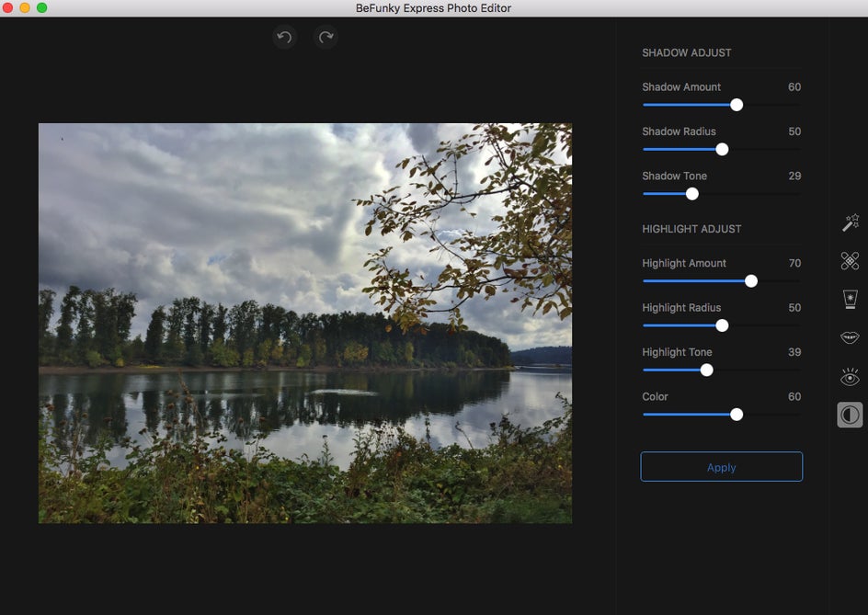Click the Highlight Tone value 39

(794, 352)
